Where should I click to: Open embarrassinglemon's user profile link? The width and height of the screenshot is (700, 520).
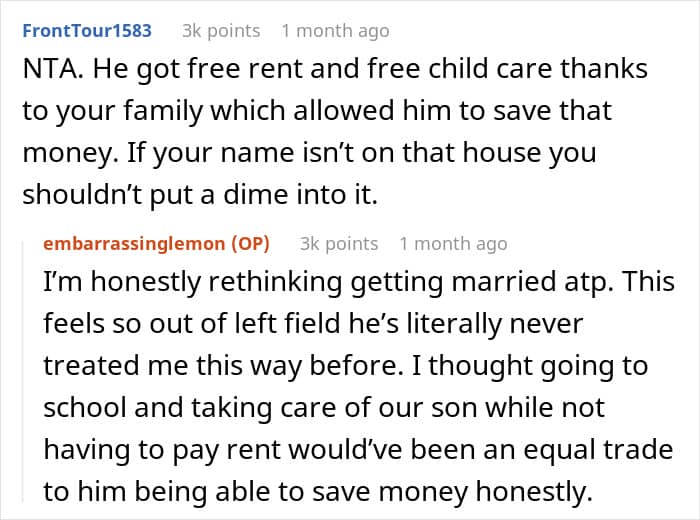134,244
